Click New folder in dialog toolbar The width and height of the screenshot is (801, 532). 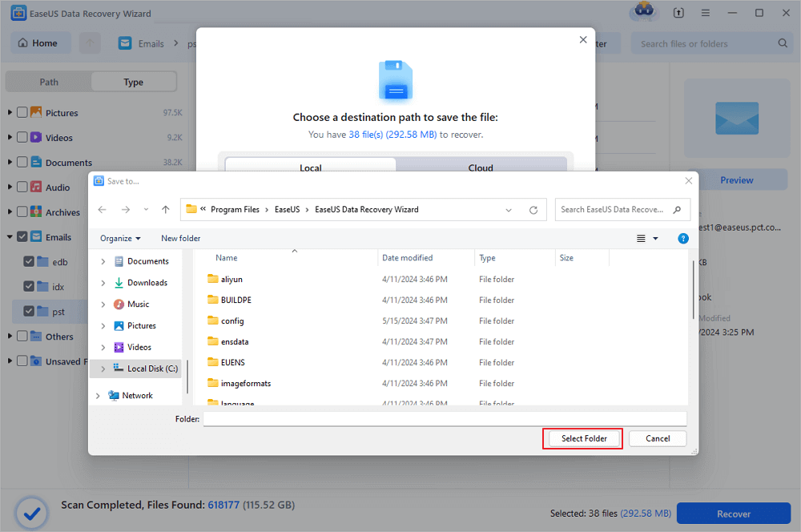pyautogui.click(x=181, y=238)
